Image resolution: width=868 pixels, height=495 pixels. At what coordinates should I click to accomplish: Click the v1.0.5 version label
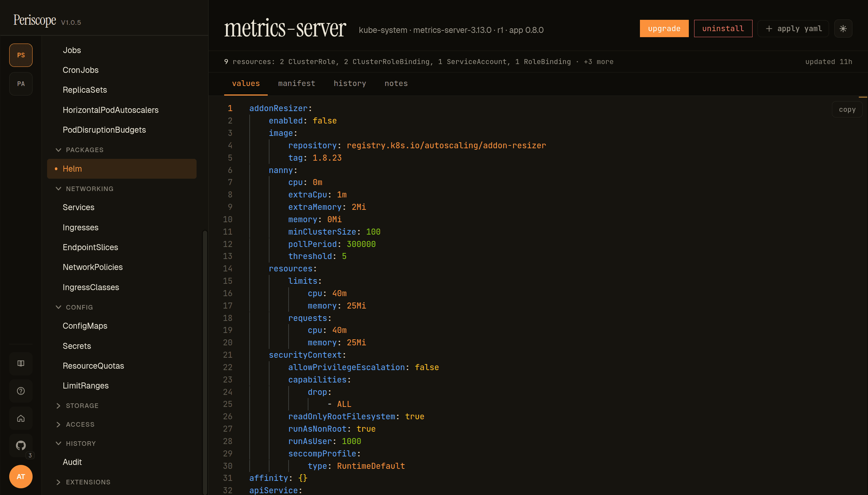tap(71, 22)
